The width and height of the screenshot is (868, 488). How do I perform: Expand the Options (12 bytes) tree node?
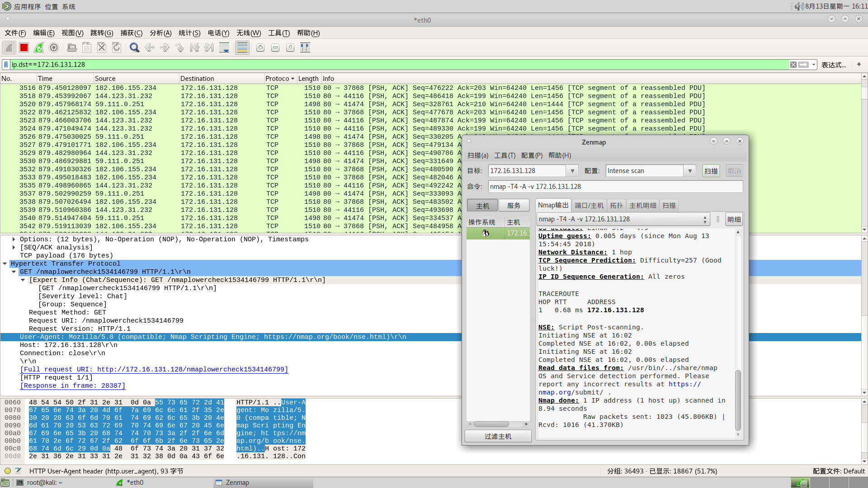(14, 239)
